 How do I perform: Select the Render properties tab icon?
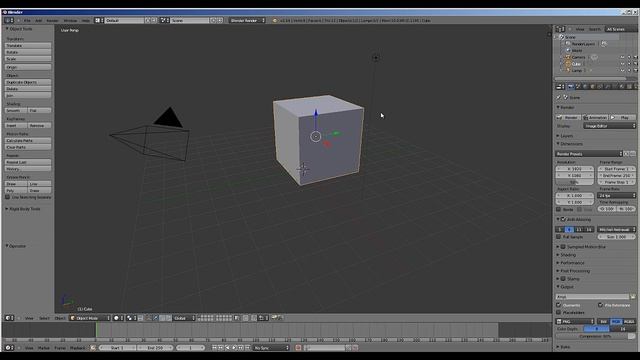pyautogui.click(x=571, y=87)
